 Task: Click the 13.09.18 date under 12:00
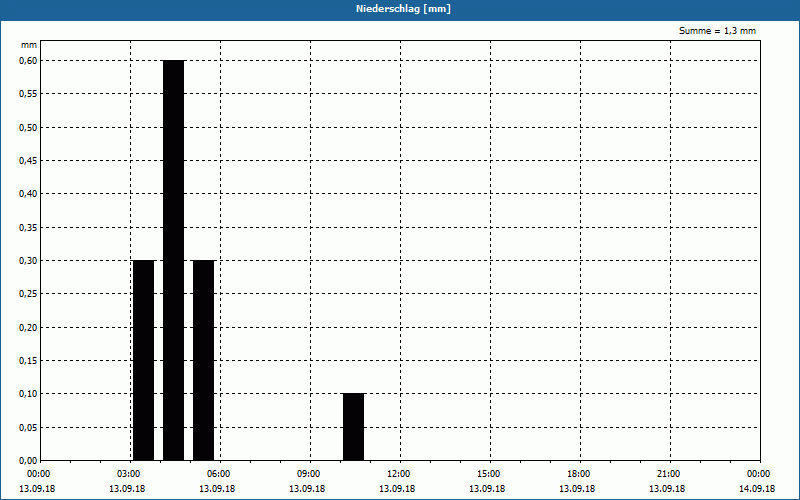(x=397, y=489)
